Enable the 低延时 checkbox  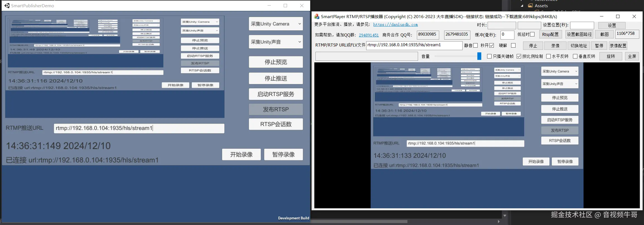[x=532, y=34]
